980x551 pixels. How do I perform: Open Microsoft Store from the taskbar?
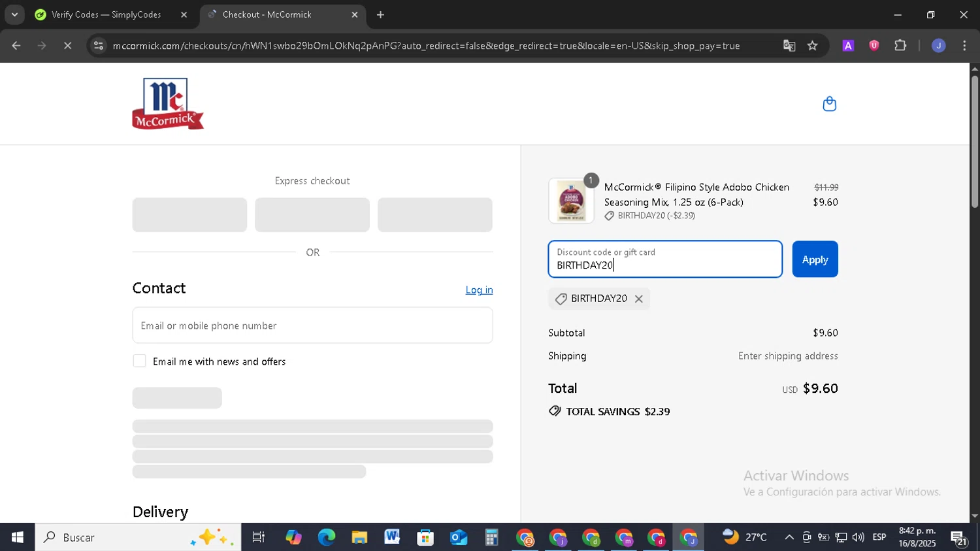click(425, 537)
